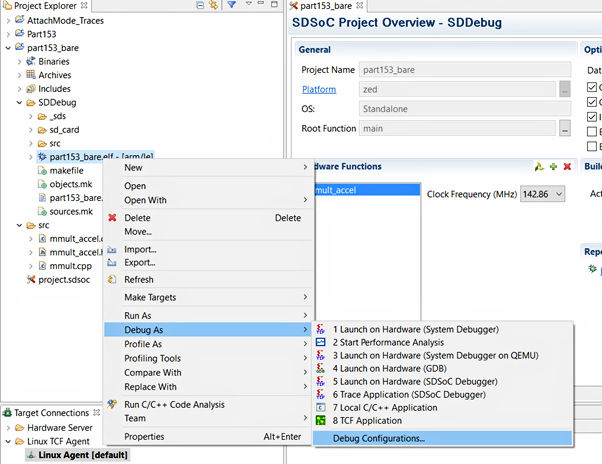
Task: Click SDSoC Debugger launch icon, item 5
Action: [321, 381]
